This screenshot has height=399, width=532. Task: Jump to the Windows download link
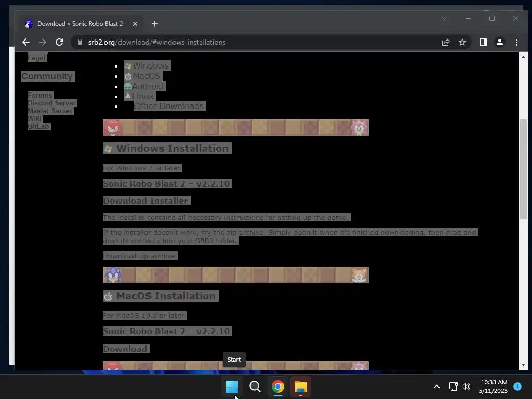(x=151, y=65)
